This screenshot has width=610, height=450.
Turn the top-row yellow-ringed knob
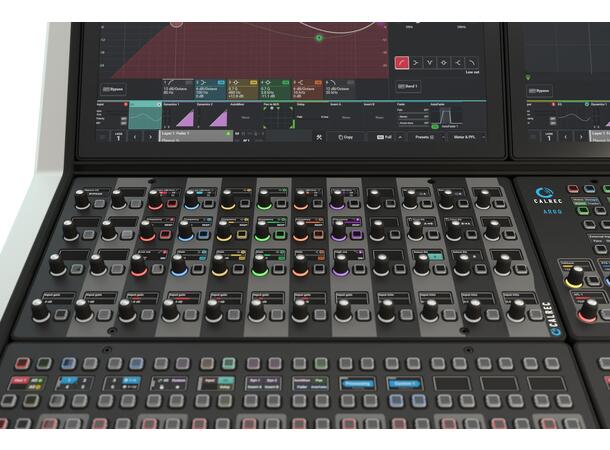click(228, 200)
